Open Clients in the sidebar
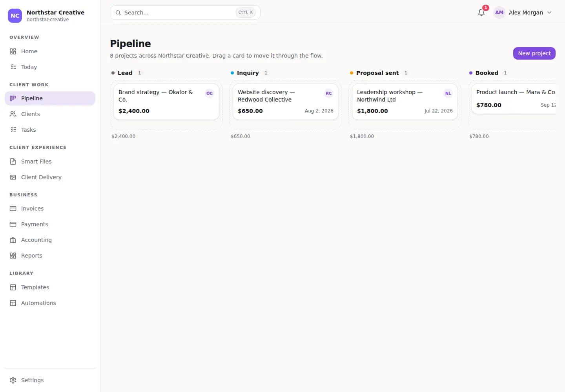 click(x=50, y=114)
